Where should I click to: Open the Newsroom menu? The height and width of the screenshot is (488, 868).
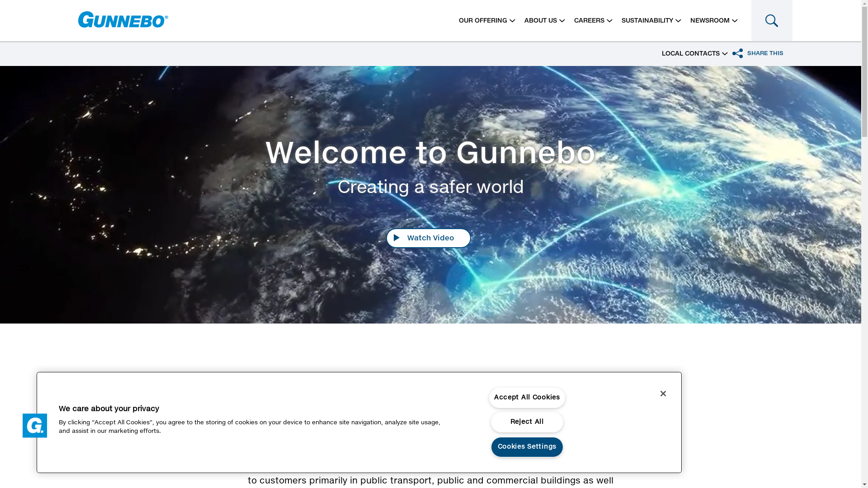[709, 21]
